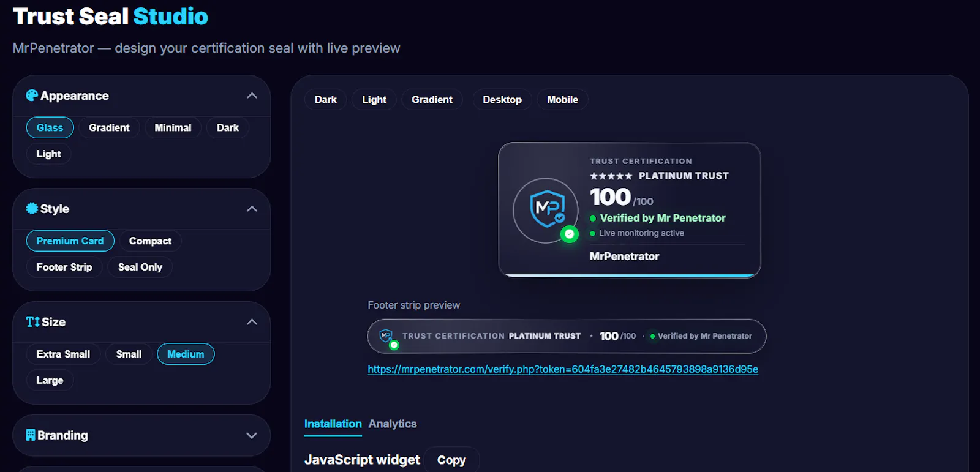Choose the Seal Only style
The image size is (980, 472).
[x=140, y=268]
